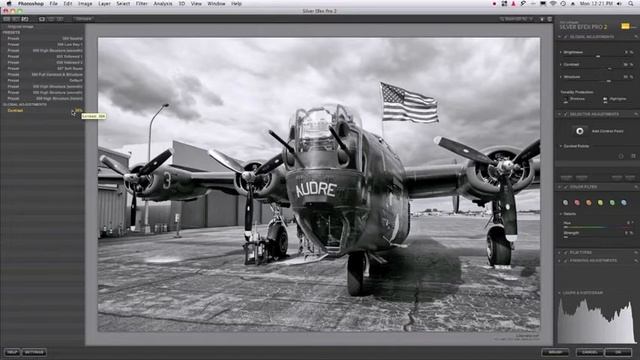Click the Contrast slider handle
This screenshot has height=360, width=640.
click(x=610, y=69)
